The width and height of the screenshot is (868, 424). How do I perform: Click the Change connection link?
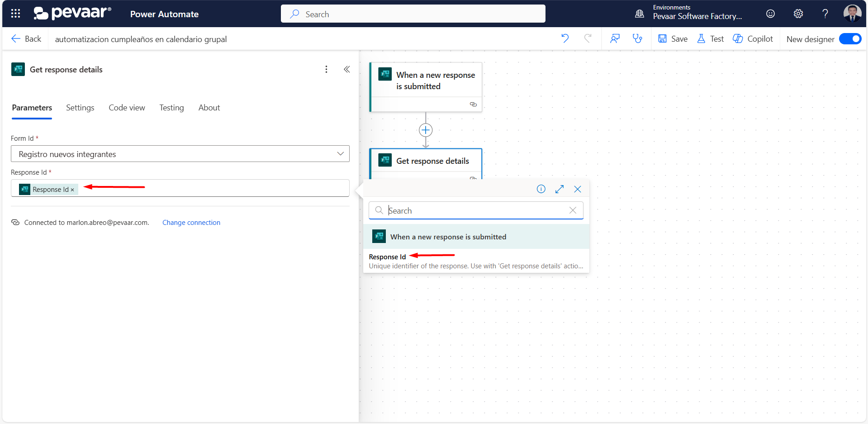point(191,223)
